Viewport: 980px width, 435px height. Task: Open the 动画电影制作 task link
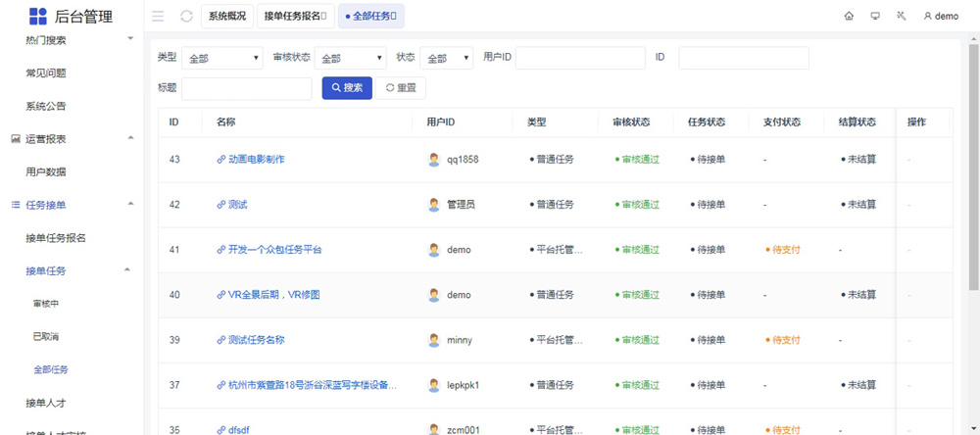coord(256,160)
